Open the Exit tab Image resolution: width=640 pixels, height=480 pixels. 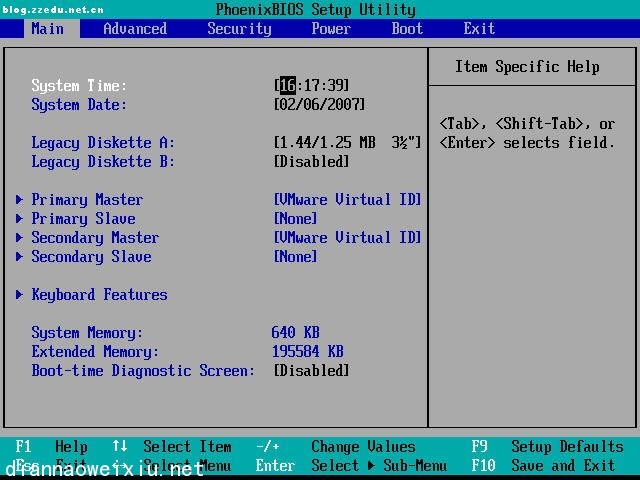(479, 29)
